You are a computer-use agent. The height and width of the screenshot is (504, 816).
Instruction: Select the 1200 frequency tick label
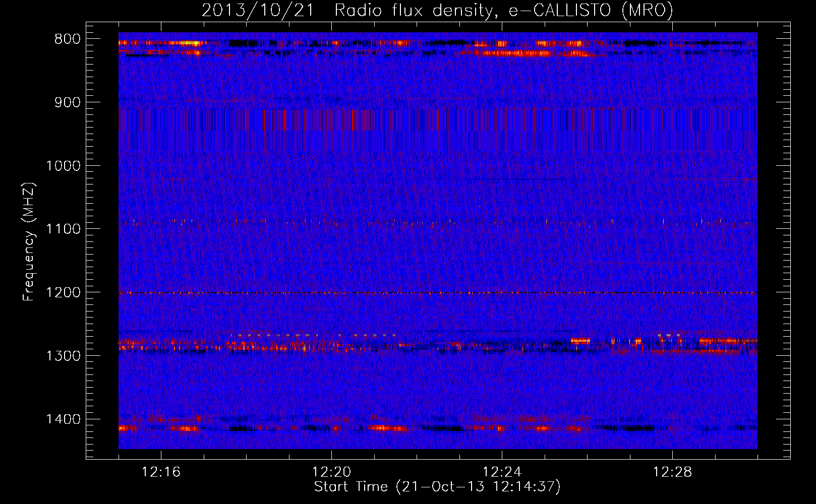click(63, 293)
